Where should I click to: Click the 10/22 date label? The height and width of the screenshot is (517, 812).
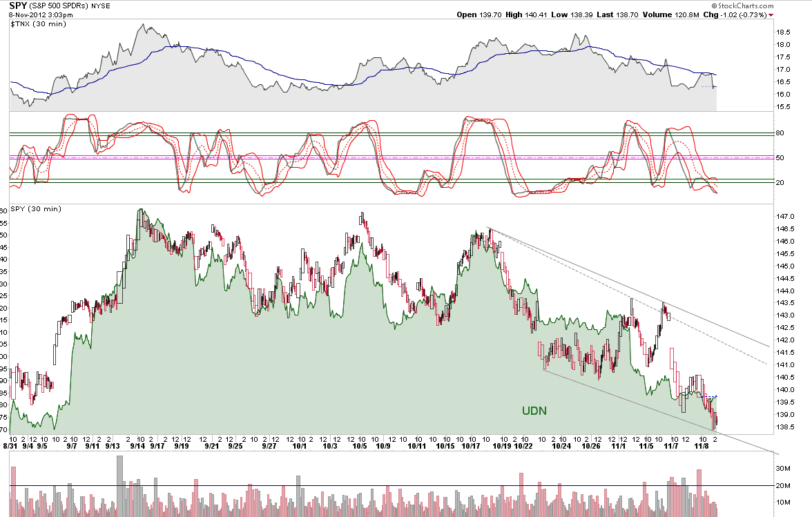tap(523, 446)
